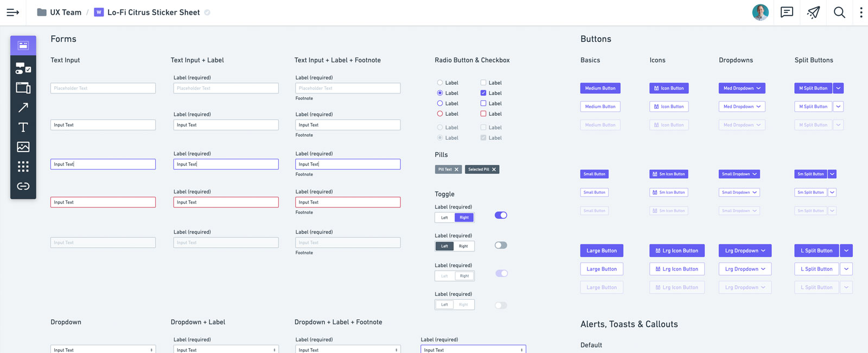This screenshot has width=868, height=353.
Task: Select the Arrow tool in sidebar
Action: [23, 108]
